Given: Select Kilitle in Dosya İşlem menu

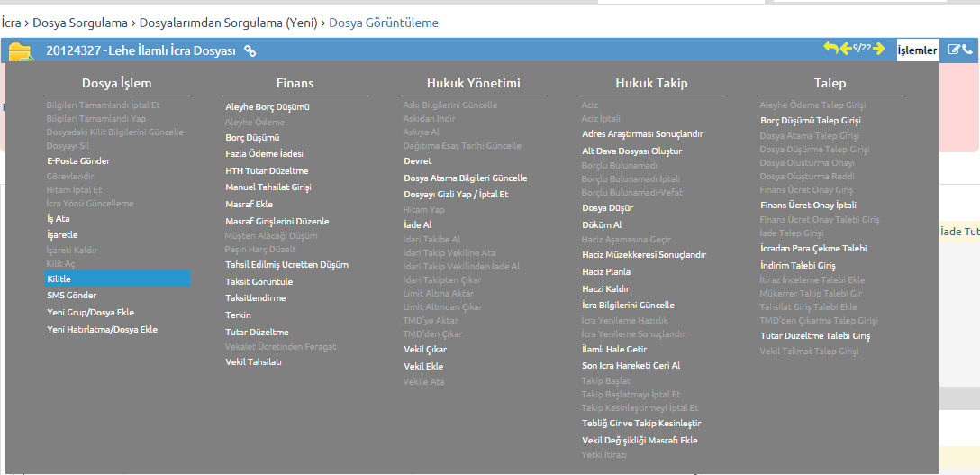Looking at the screenshot, I should coord(117,279).
